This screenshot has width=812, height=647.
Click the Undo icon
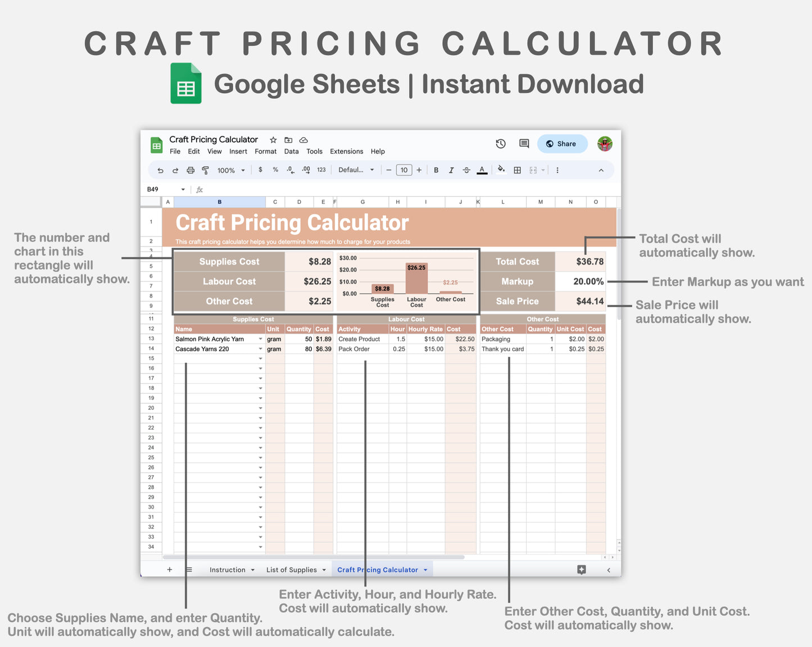pyautogui.click(x=160, y=170)
